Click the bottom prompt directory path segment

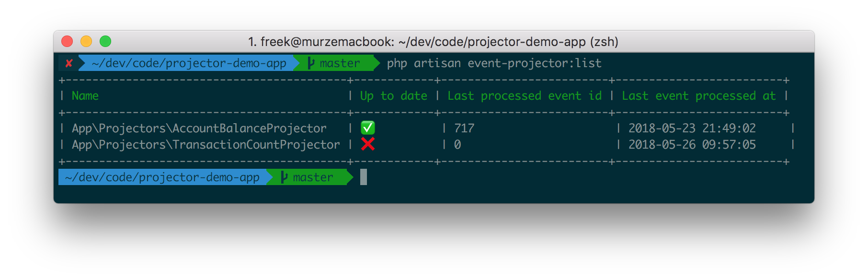click(162, 177)
